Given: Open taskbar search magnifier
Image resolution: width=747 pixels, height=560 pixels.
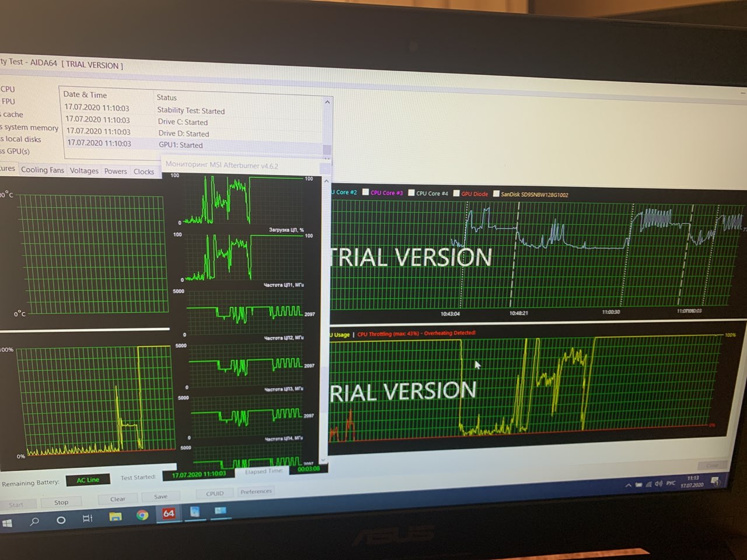Looking at the screenshot, I should (x=34, y=521).
